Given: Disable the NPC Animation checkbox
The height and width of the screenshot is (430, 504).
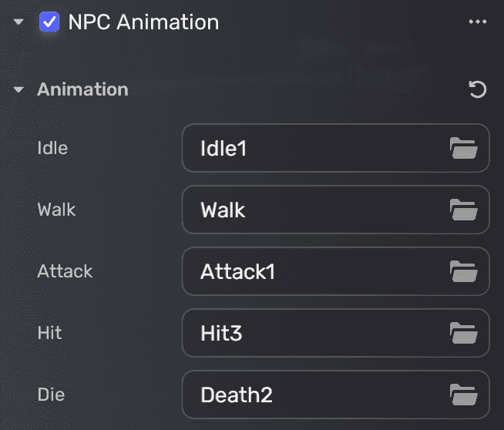Looking at the screenshot, I should coord(49,22).
